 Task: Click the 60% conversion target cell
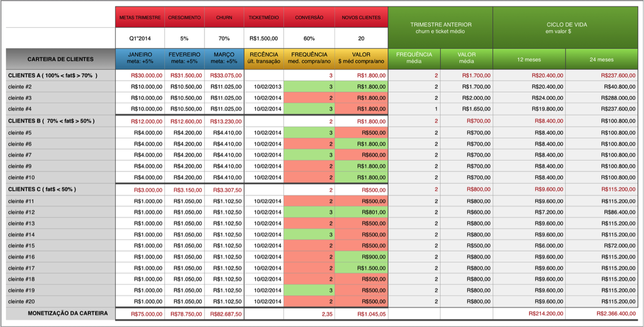(x=309, y=38)
